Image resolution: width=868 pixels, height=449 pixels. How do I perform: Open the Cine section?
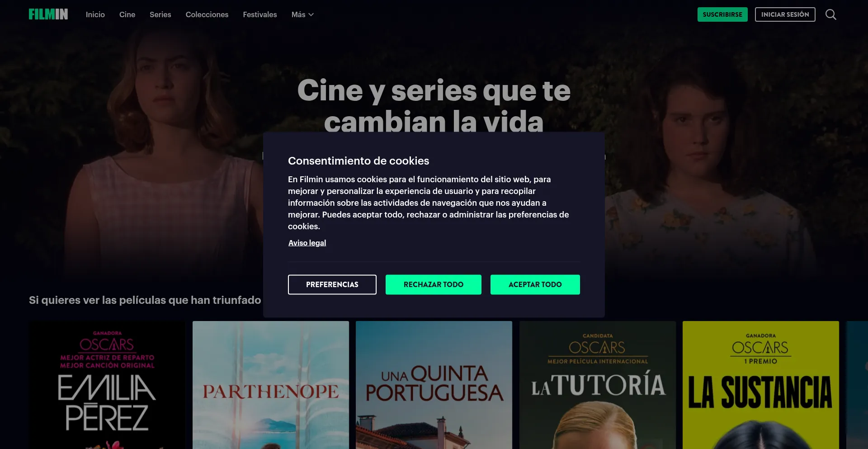point(127,14)
